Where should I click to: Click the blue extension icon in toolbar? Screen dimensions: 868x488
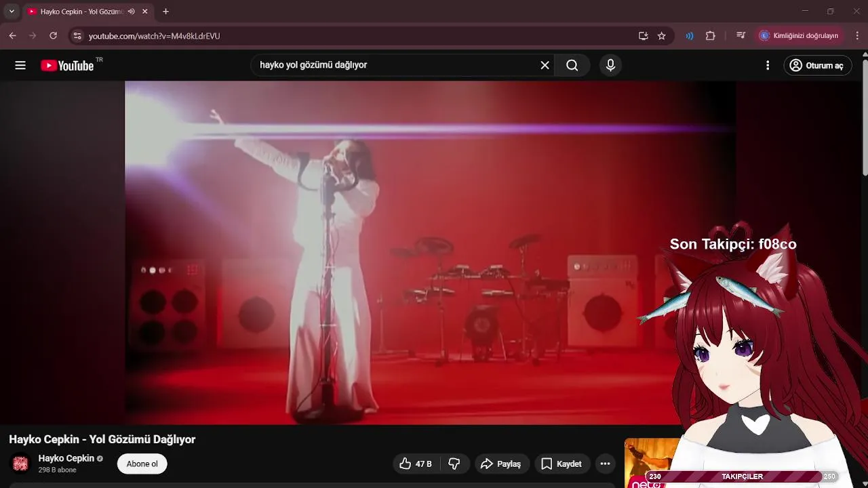[x=690, y=36]
